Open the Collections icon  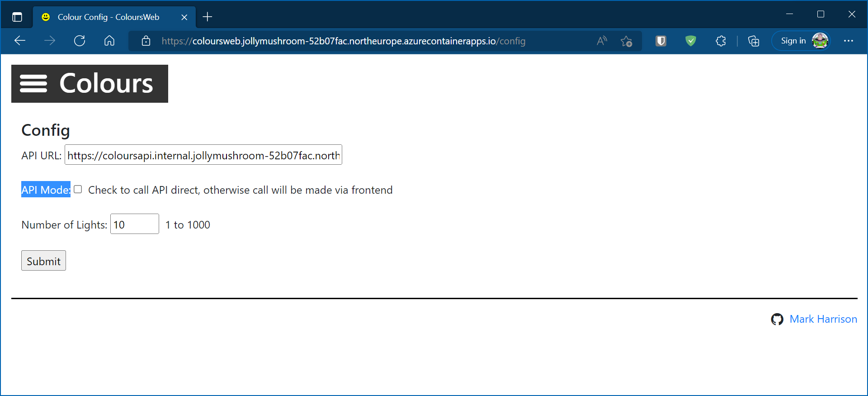754,41
